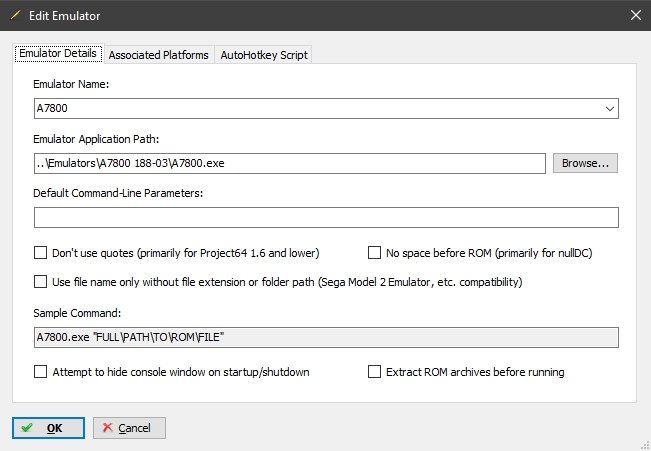This screenshot has width=651, height=451.
Task: Click the Default Command-Line Parameters field
Action: click(x=326, y=218)
